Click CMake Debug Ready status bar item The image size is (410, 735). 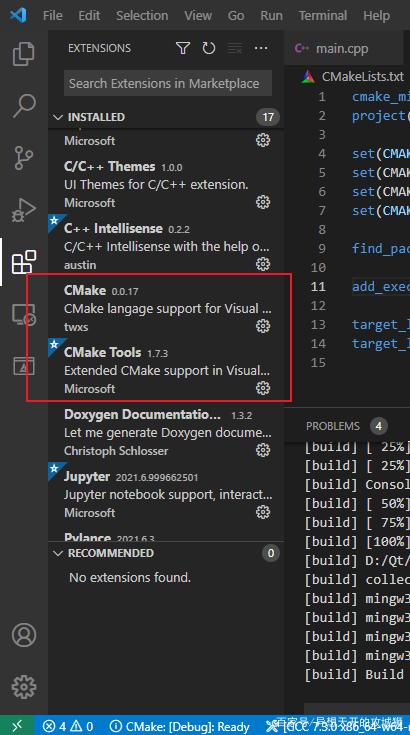[180, 727]
